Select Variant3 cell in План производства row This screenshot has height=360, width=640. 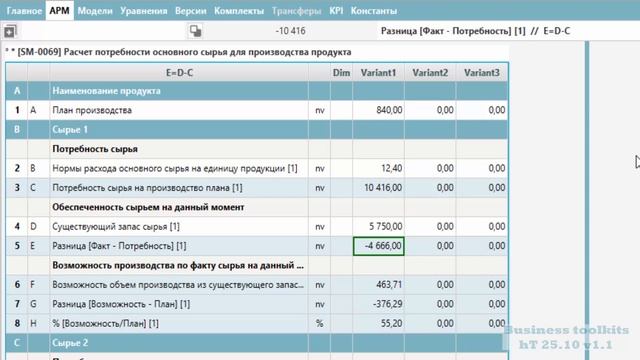(482, 110)
